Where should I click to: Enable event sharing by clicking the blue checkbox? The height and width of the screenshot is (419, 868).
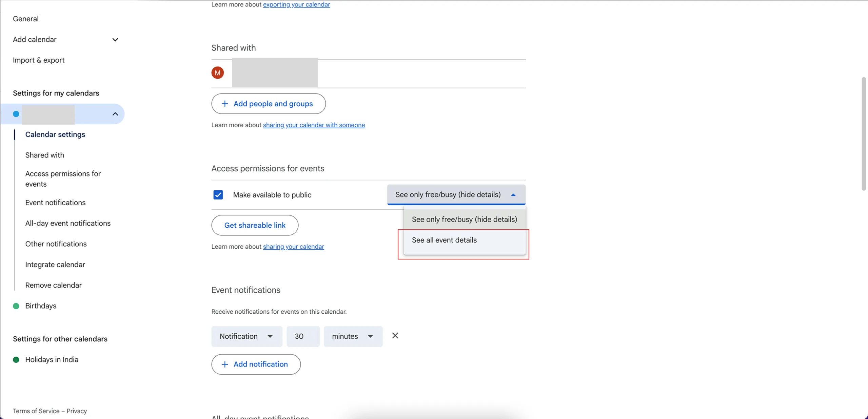click(x=218, y=194)
